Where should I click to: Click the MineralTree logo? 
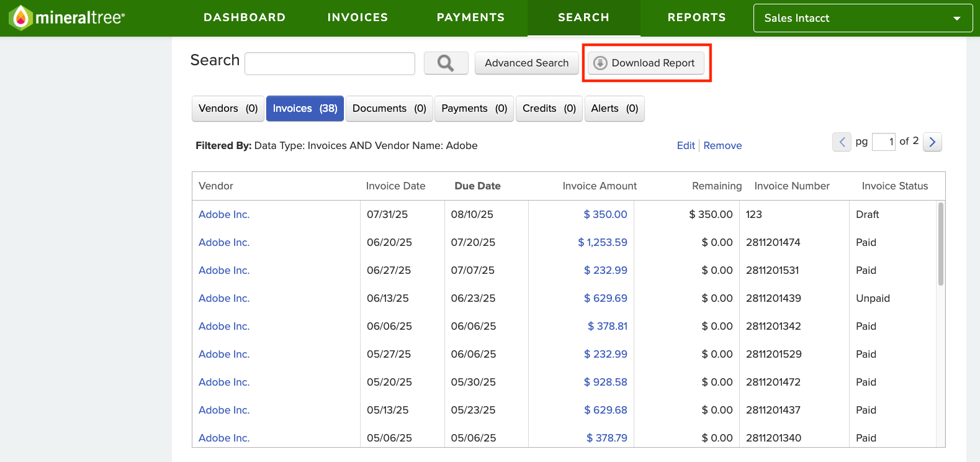click(67, 17)
